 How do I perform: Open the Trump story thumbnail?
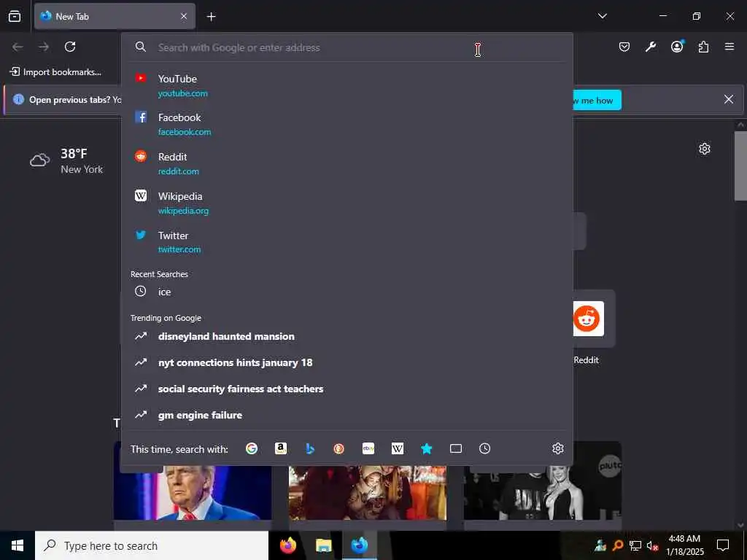(193, 493)
